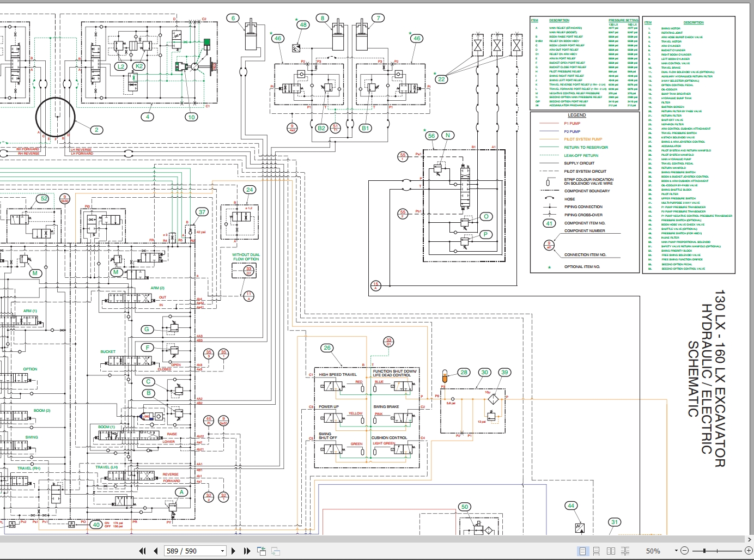Screen dimensions: 754x560
Task: Go to the previous page arrow
Action: pyautogui.click(x=155, y=551)
